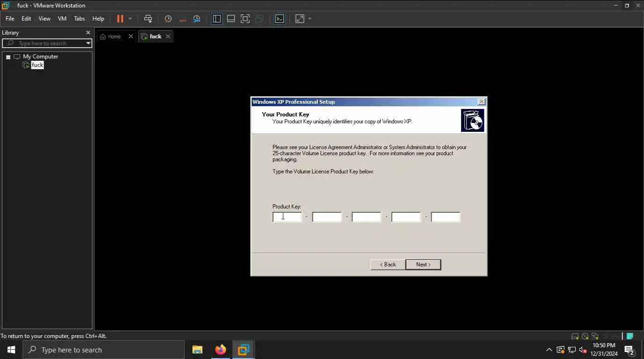Open the Help menu

[x=98, y=19]
